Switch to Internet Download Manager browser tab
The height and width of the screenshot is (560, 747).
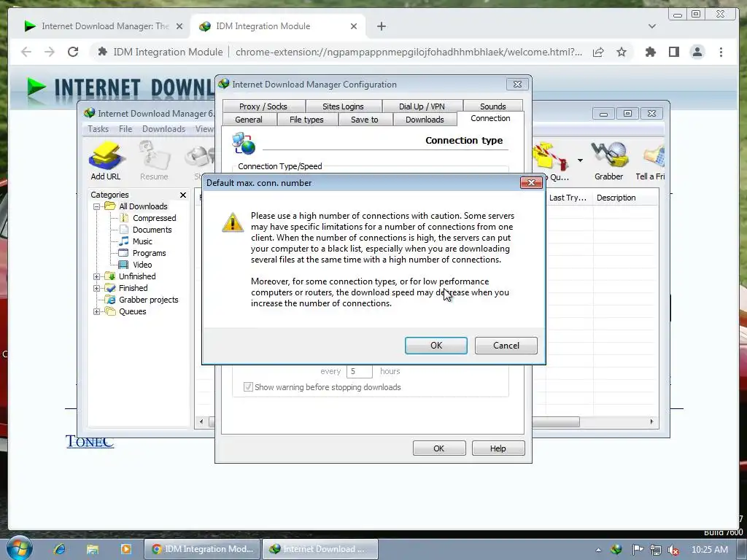(104, 26)
